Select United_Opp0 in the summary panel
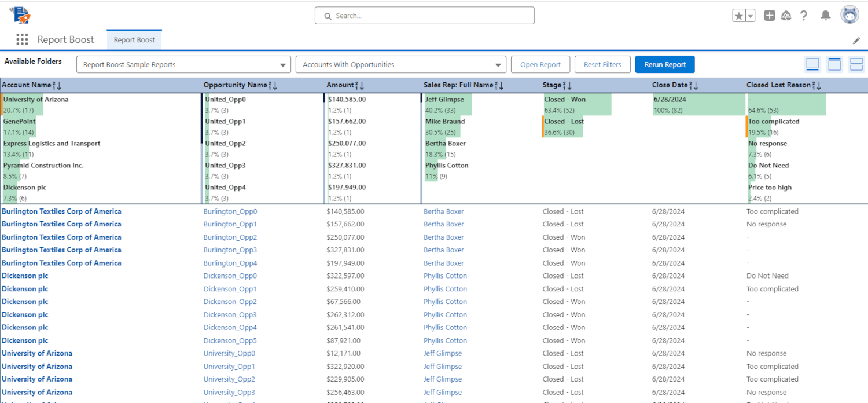The height and width of the screenshot is (403, 868). pyautogui.click(x=225, y=100)
